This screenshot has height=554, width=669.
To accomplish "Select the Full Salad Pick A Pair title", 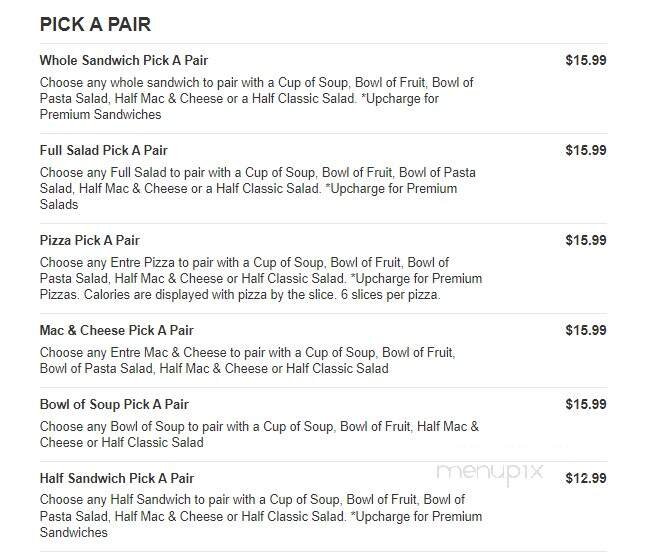I will [x=103, y=151].
